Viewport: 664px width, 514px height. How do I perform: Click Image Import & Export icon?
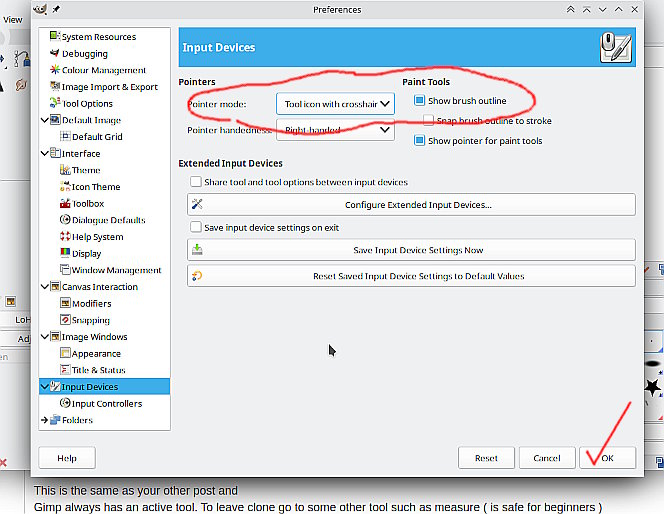click(55, 86)
